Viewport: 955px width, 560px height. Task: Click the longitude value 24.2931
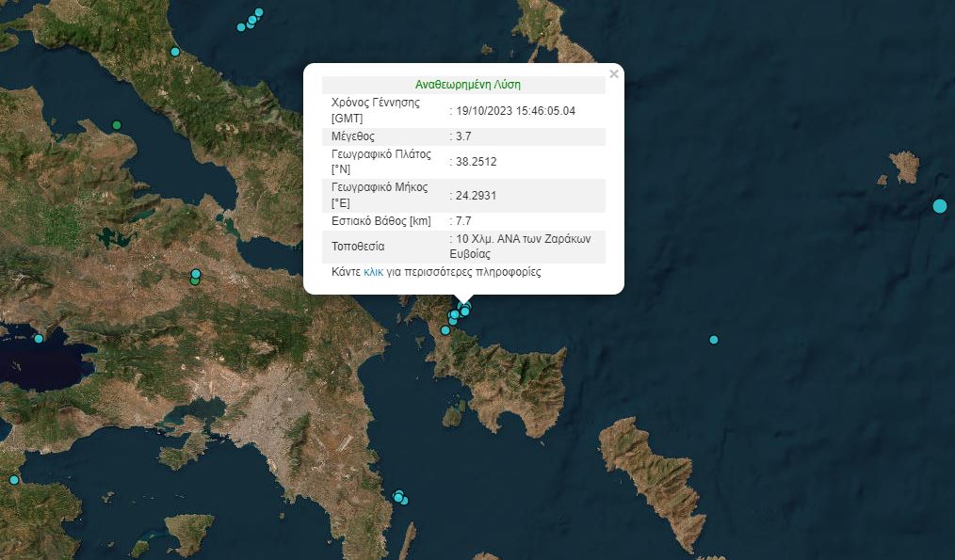[476, 196]
